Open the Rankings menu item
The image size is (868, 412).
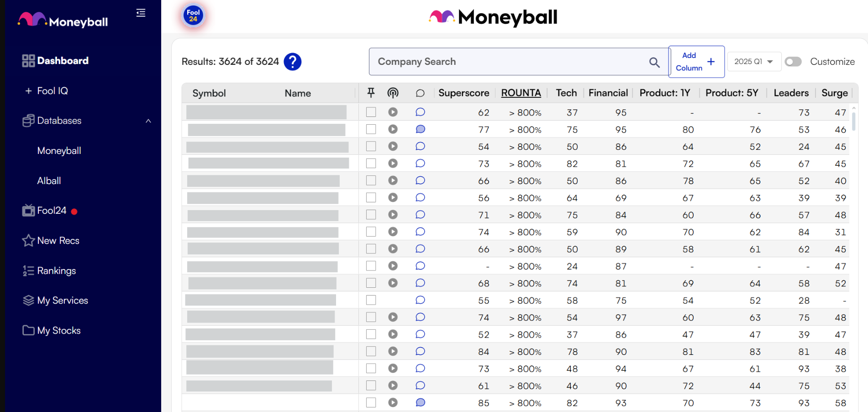56,271
